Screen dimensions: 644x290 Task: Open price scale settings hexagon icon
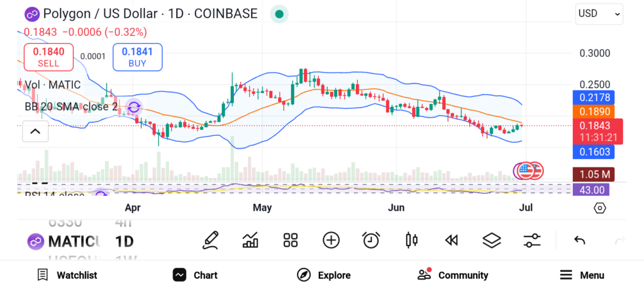[599, 208]
